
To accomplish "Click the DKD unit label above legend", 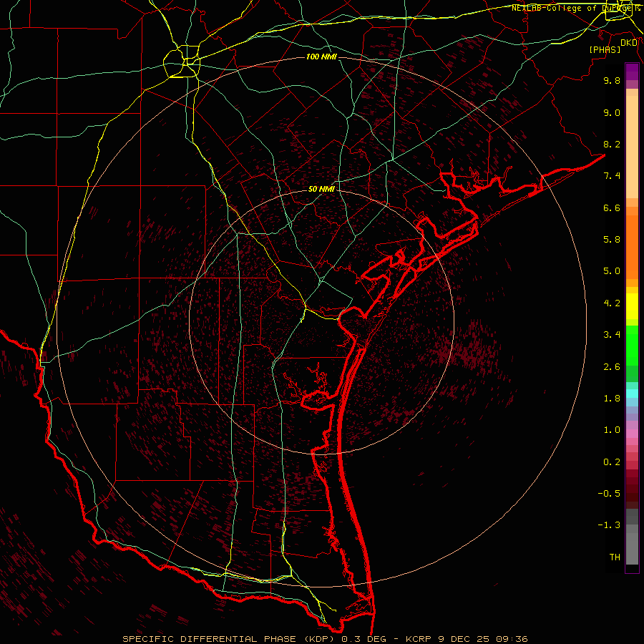I will (629, 43).
